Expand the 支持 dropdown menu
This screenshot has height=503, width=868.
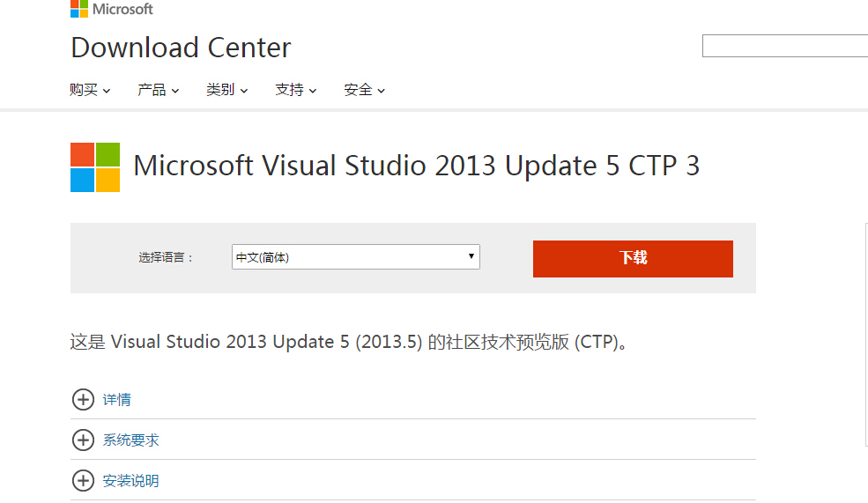tap(296, 90)
